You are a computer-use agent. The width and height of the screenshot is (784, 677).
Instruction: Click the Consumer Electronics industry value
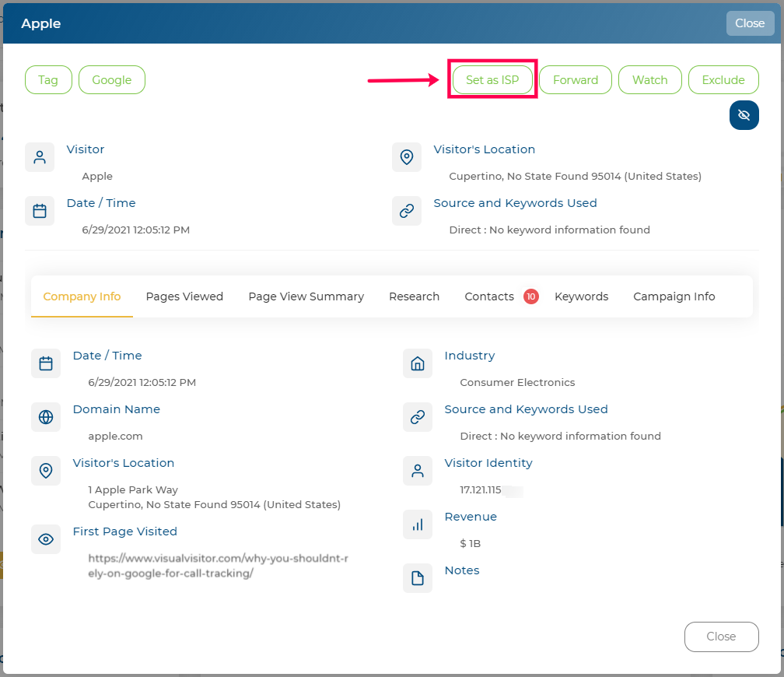(x=517, y=382)
